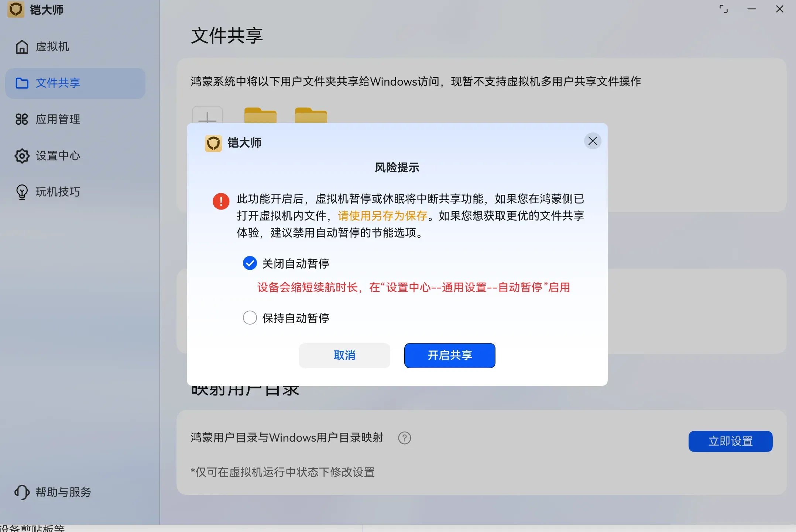Click the question mark help icon beside 目录映射
This screenshot has height=532, width=796.
tap(405, 438)
